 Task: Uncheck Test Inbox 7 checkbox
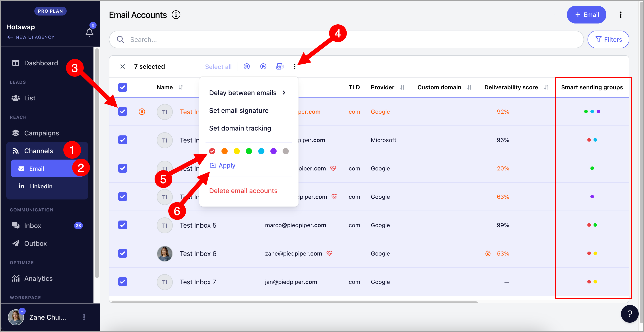pyautogui.click(x=122, y=282)
